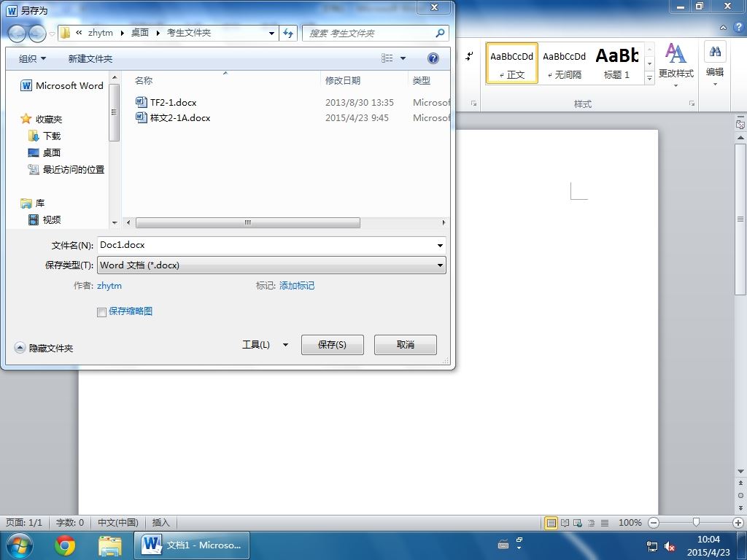Minimize the ribbon with chevron
Image resolution: width=747 pixels, height=560 pixels.
723,28
